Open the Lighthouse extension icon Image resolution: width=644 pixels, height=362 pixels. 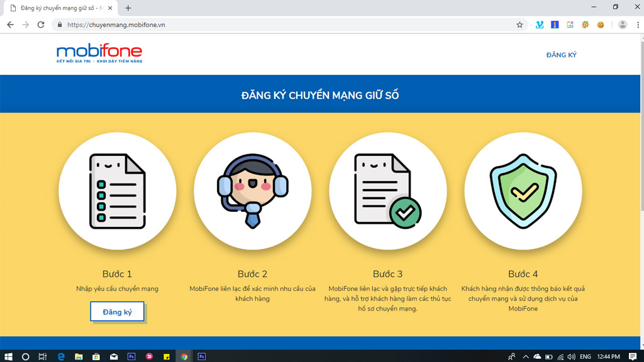tap(555, 25)
